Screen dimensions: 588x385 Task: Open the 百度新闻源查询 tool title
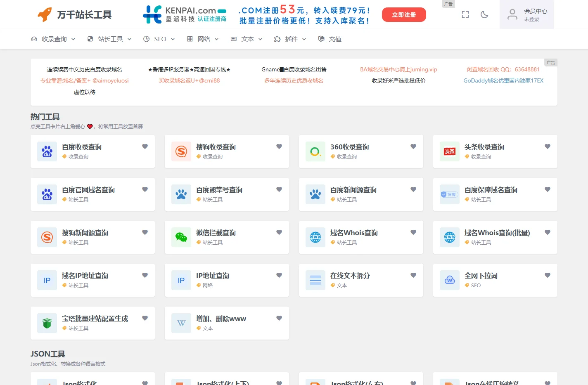353,190
